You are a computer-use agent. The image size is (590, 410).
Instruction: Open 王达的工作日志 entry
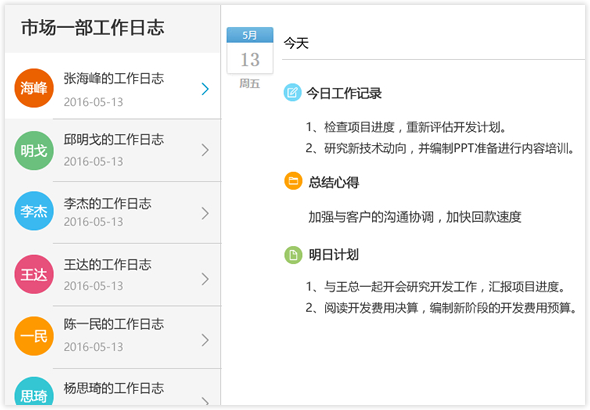tap(113, 275)
